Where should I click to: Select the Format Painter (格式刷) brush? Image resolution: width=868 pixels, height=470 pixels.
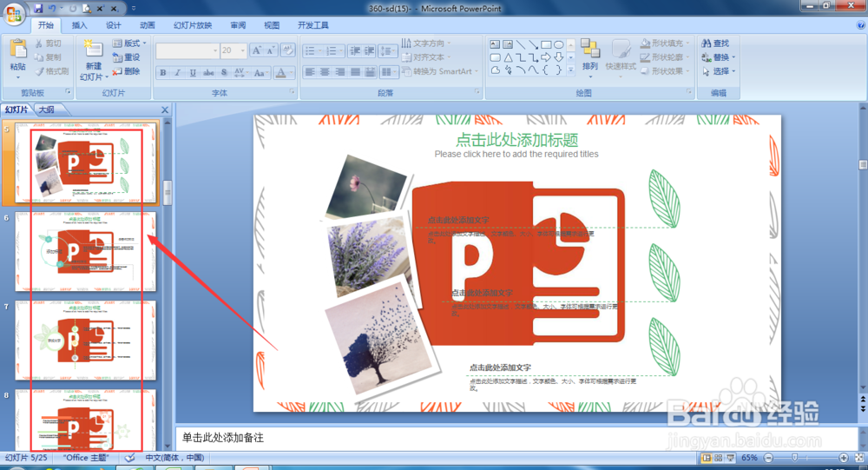(x=39, y=71)
